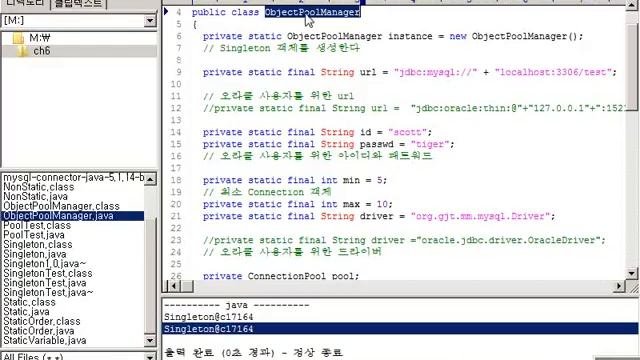
Task: Select SingletonTest.class in file list
Action: tap(48, 273)
